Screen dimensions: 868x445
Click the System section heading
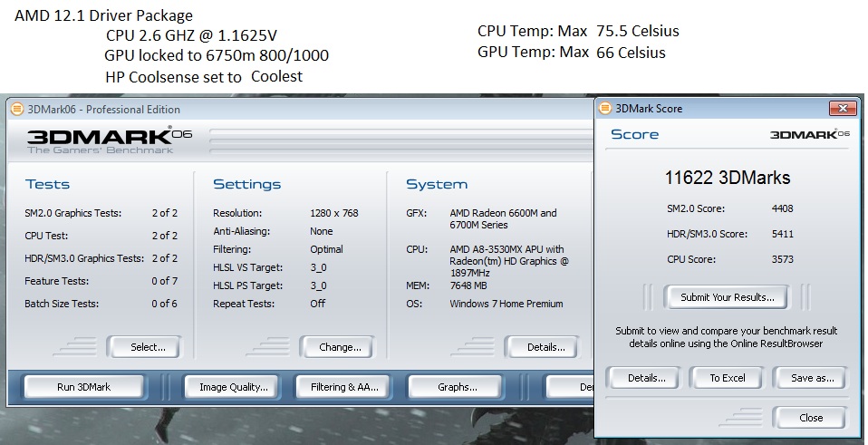tap(437, 184)
